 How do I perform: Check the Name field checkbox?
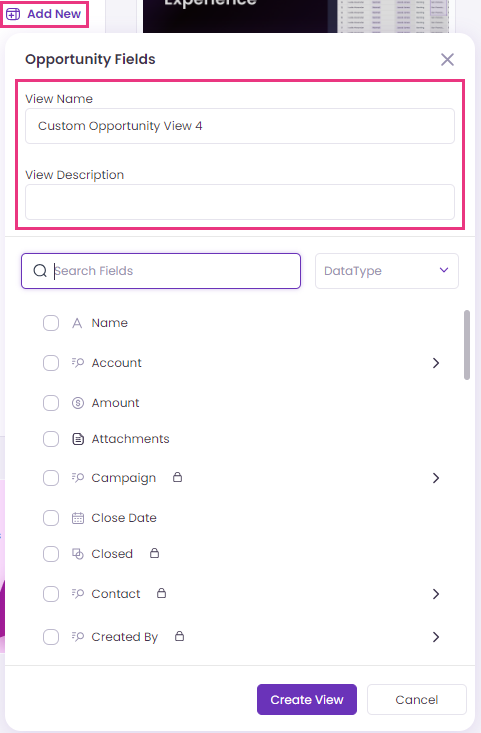coord(51,323)
